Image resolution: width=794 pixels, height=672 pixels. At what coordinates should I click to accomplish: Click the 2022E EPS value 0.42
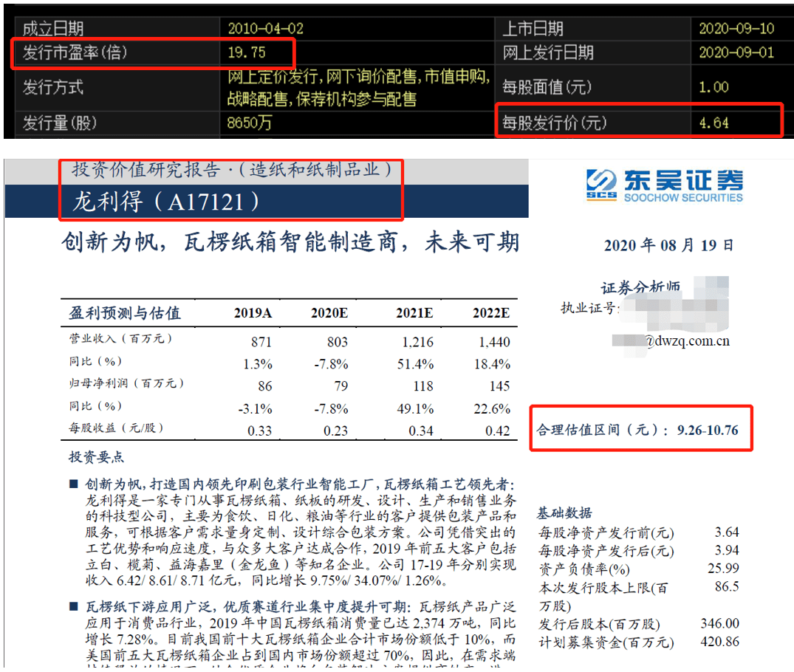(497, 431)
